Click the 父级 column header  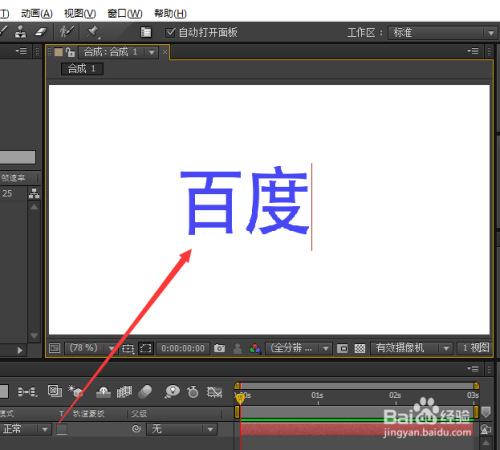(x=139, y=414)
